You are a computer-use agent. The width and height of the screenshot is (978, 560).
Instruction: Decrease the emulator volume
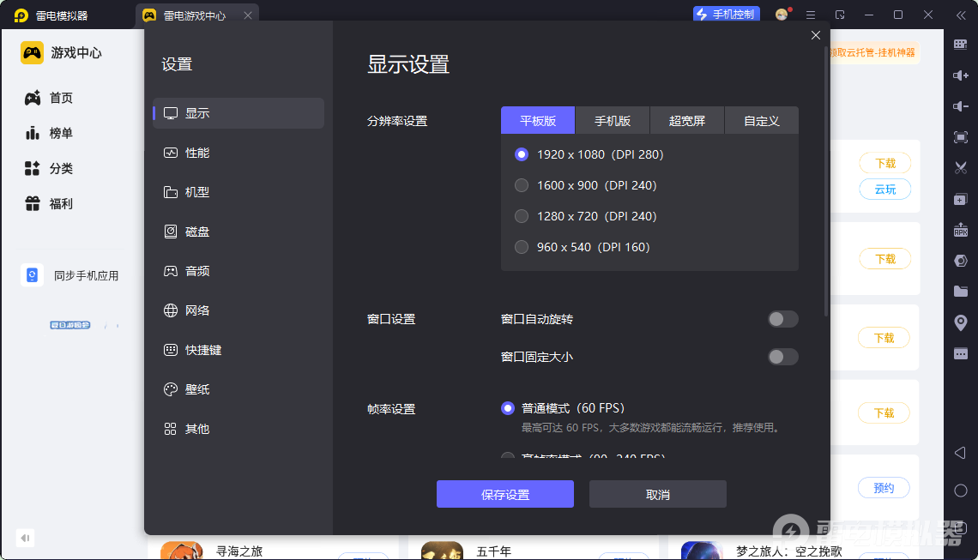(x=961, y=106)
